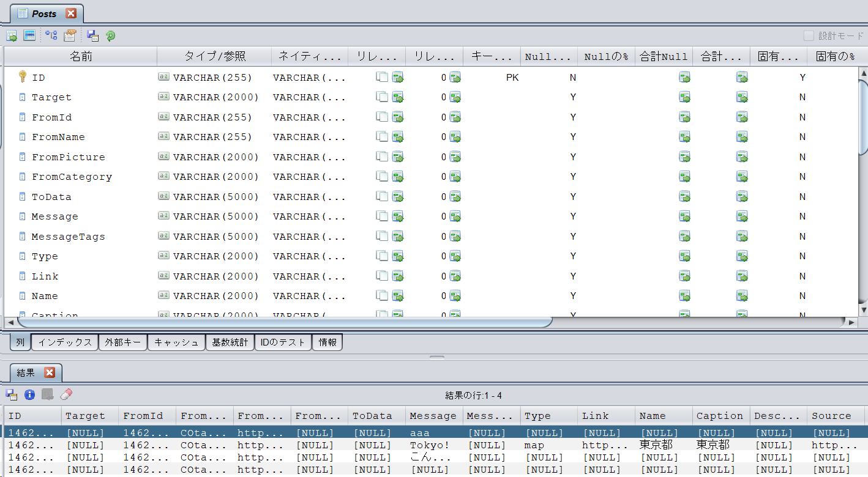
Task: Click the タイプ/参照 column header
Action: click(x=214, y=57)
